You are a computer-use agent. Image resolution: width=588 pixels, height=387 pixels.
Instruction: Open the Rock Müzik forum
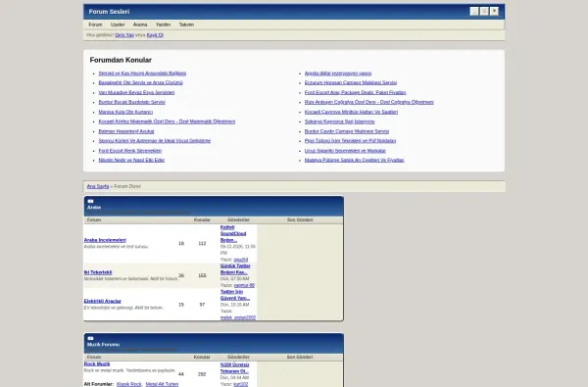(x=97, y=363)
